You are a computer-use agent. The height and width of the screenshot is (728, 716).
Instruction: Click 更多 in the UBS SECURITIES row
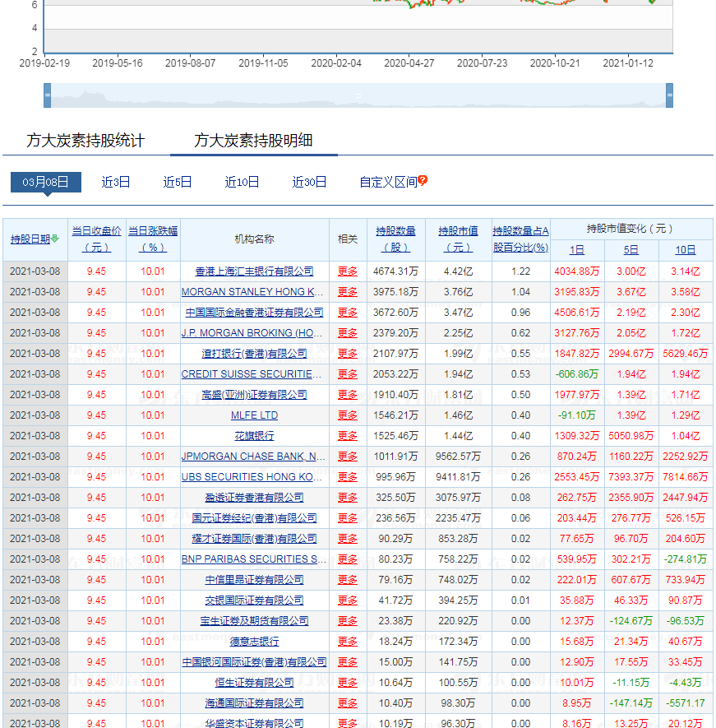[348, 477]
